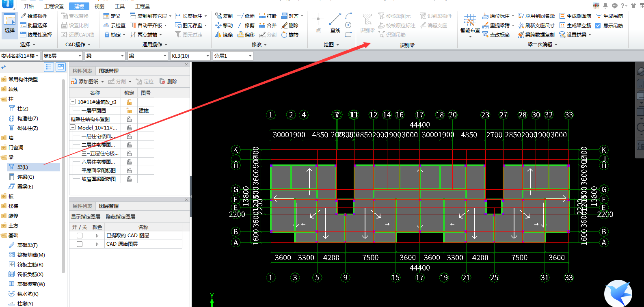Screen dimensions: 644x307
Task: Collapse the 10#11#建筑改_t3 tree node
Action: pyautogui.click(x=73, y=102)
